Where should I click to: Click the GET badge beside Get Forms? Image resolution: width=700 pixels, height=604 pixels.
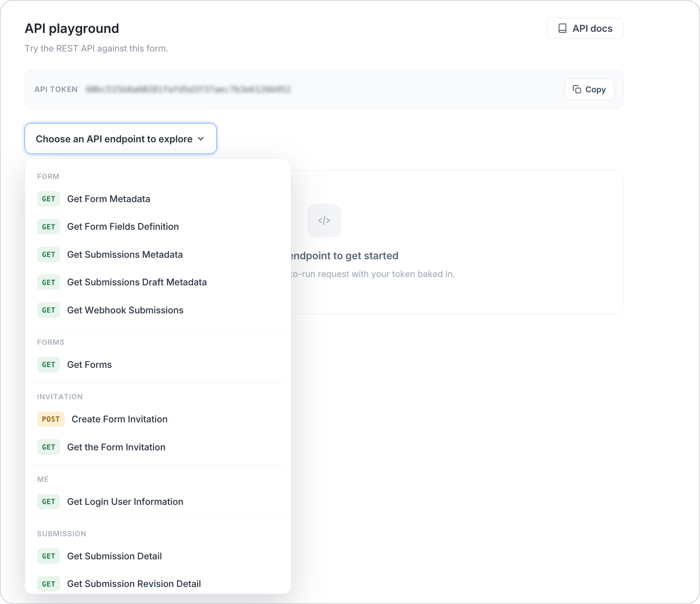(x=48, y=364)
